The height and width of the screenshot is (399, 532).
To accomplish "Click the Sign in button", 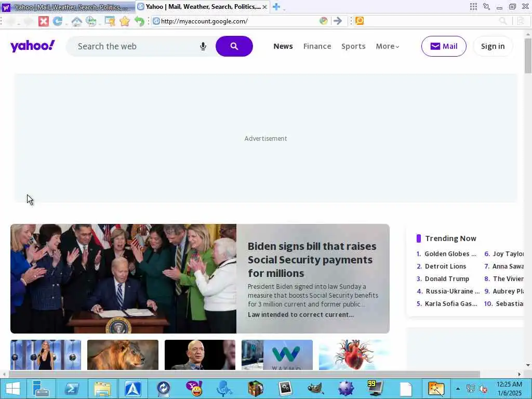I will point(493,46).
